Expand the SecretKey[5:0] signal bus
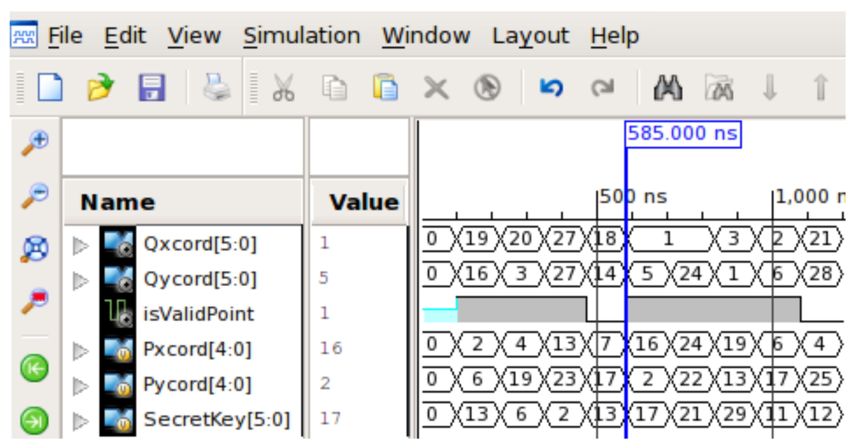The image size is (868, 448). (80, 421)
